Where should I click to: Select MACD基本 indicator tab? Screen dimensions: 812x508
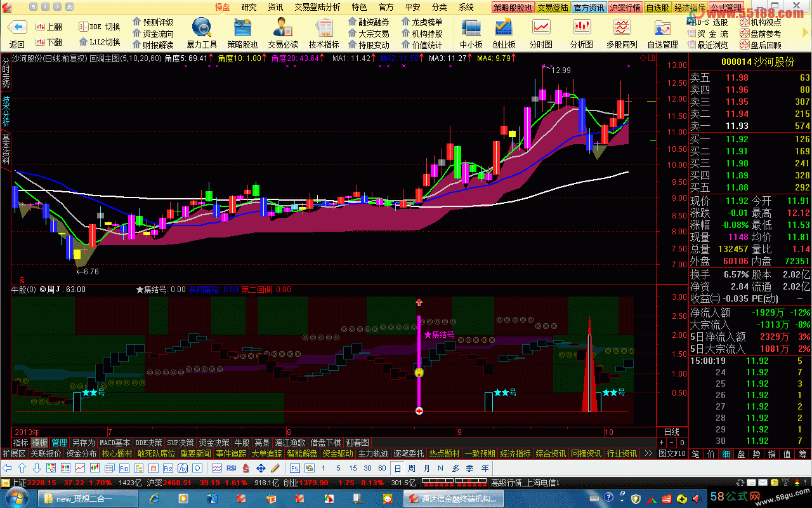[x=115, y=443]
